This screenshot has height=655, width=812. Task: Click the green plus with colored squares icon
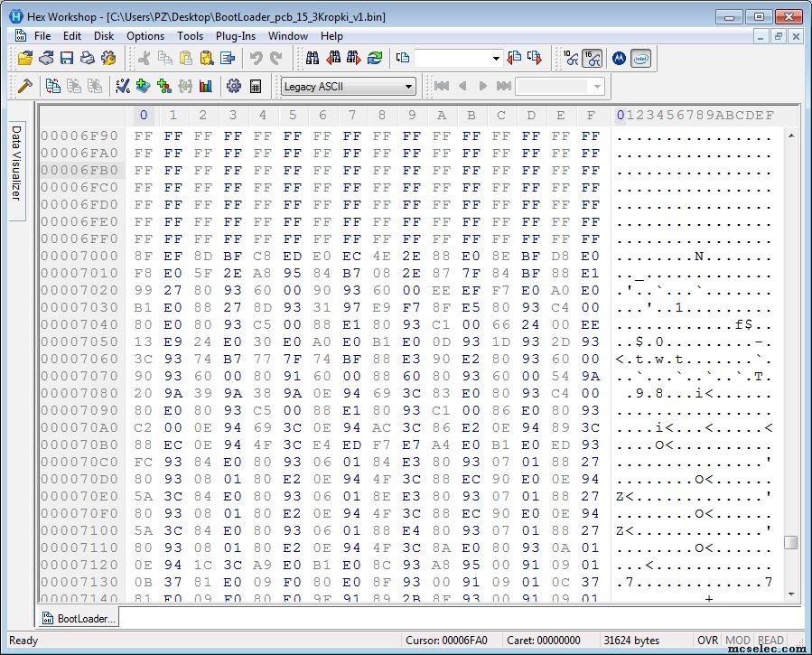click(x=164, y=86)
